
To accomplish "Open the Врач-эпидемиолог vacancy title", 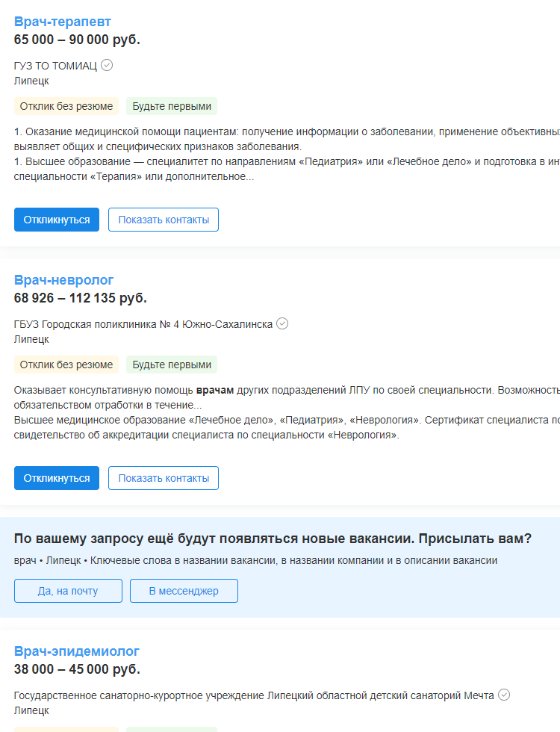I will tap(77, 651).
